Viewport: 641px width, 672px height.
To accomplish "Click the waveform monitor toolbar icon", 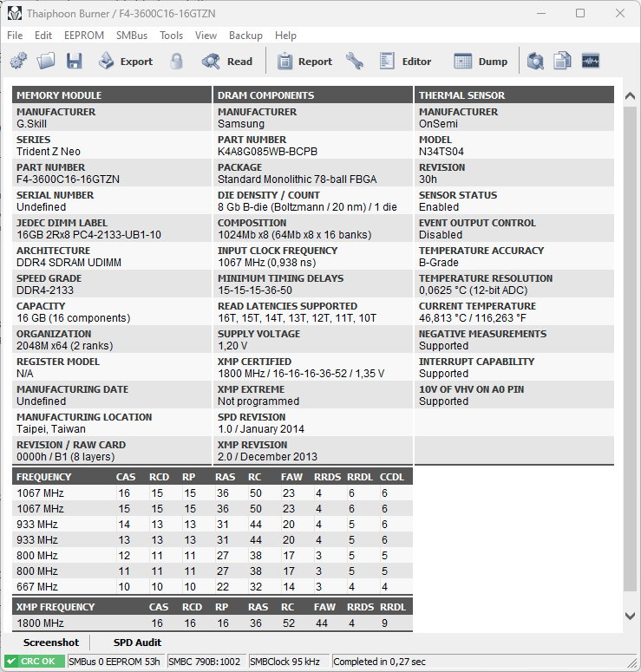I will [591, 62].
